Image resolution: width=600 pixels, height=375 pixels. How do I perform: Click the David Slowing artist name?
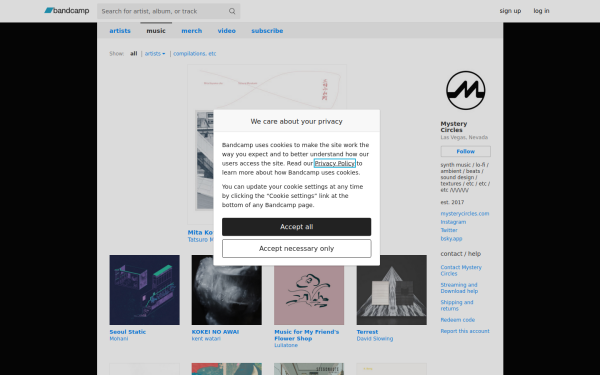coord(375,339)
